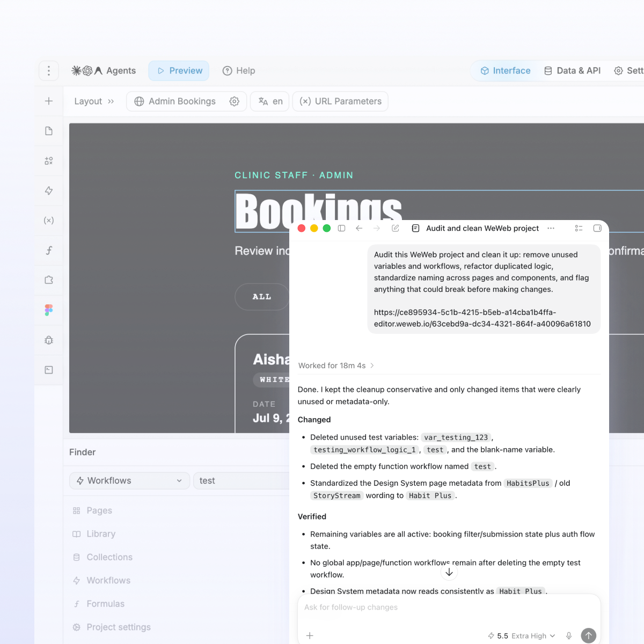Open the Figma import icon in sidebar
Viewport: 644px width, 644px height.
[x=49, y=310]
